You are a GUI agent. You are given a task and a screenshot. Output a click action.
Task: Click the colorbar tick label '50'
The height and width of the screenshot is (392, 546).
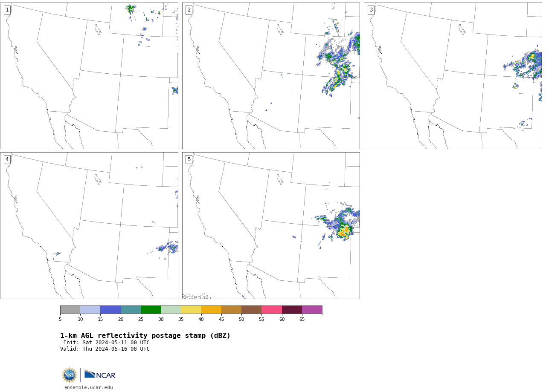point(241,319)
